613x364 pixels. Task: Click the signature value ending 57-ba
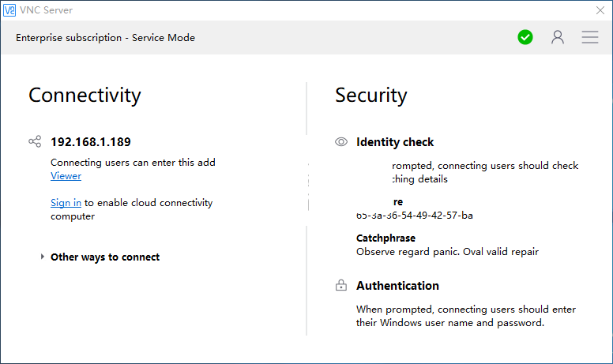[415, 216]
